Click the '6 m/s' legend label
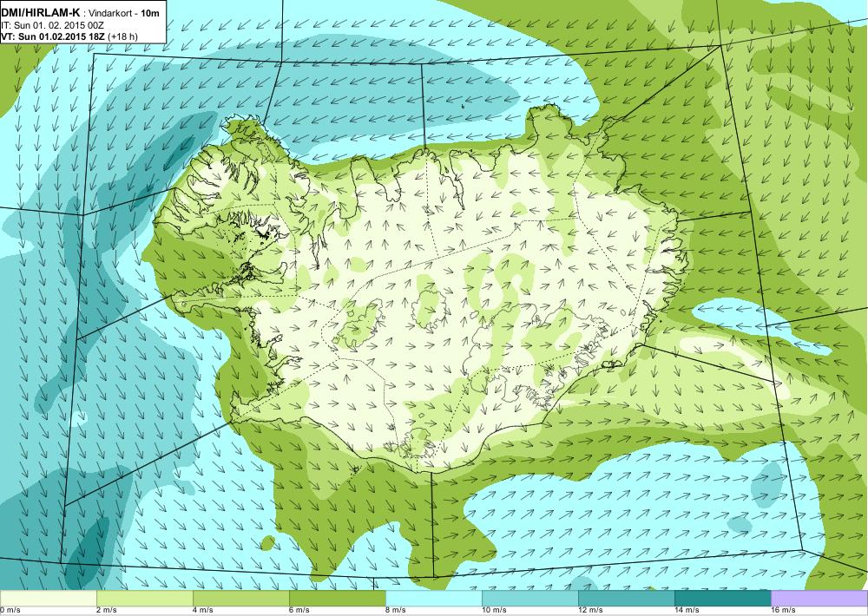 (300, 611)
